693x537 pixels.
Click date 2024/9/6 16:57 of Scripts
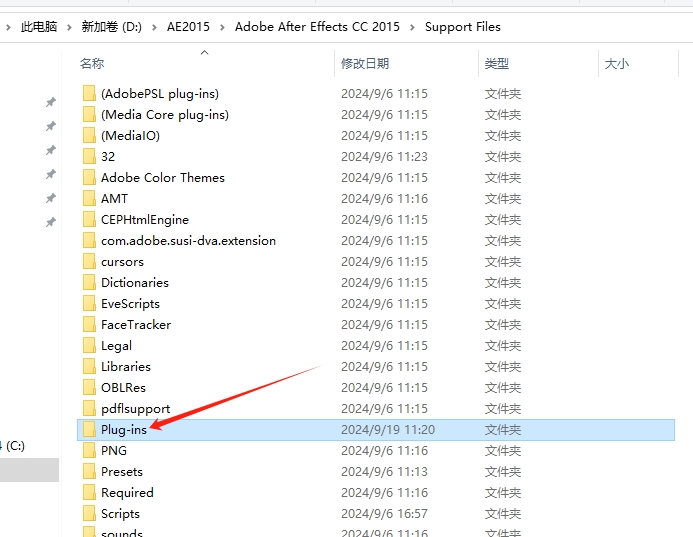[385, 514]
